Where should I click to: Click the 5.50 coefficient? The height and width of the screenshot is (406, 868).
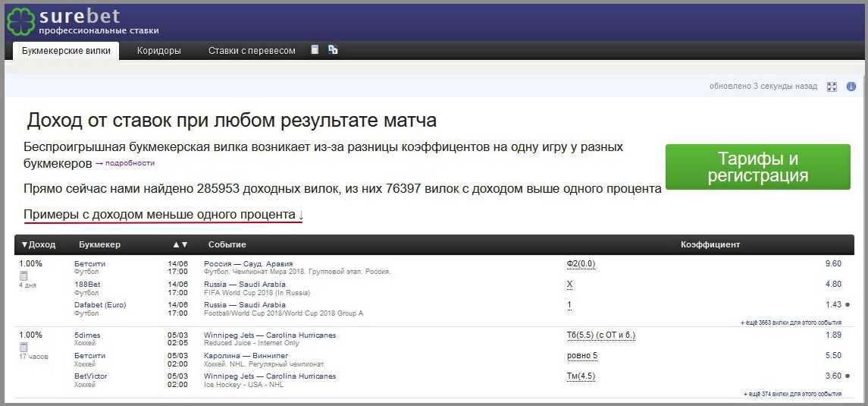coord(833,356)
